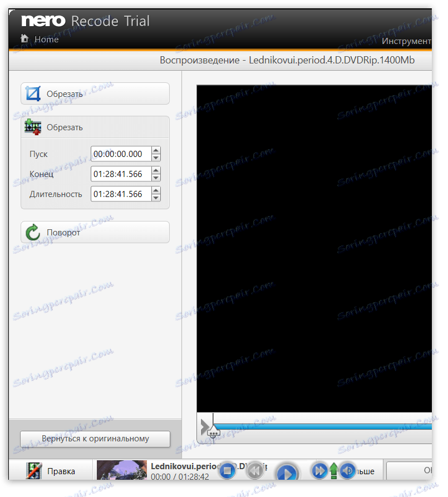Click the blue timeline progress bar
The width and height of the screenshot is (448, 497).
pos(323,426)
